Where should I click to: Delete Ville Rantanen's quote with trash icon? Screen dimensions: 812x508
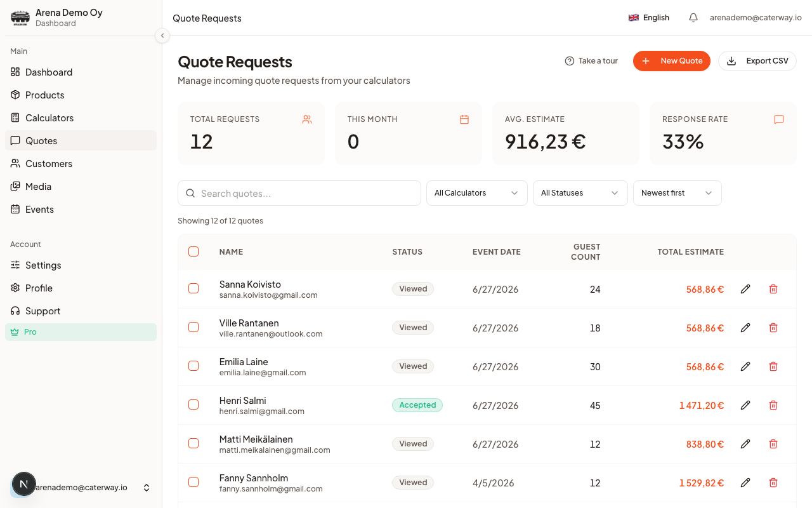click(x=773, y=328)
